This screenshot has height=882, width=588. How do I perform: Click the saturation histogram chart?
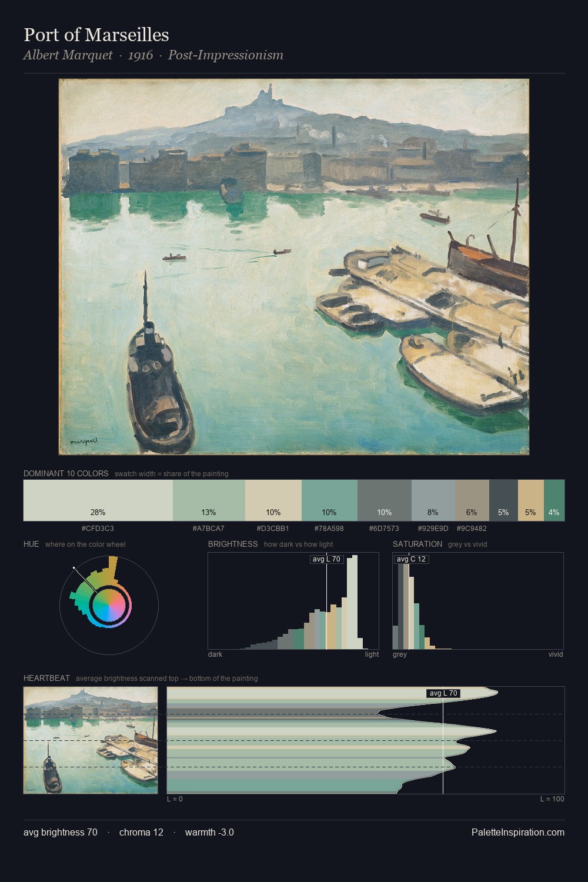(x=478, y=601)
